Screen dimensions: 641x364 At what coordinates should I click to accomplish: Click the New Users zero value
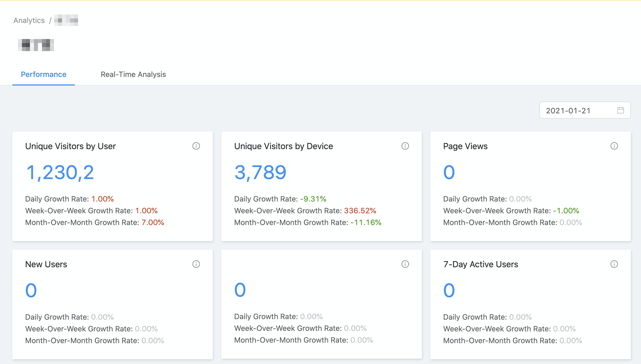coord(31,291)
